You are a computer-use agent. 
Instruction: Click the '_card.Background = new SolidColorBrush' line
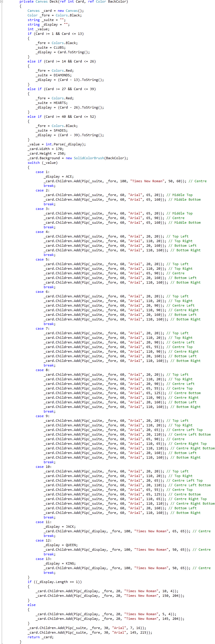coord(78,158)
